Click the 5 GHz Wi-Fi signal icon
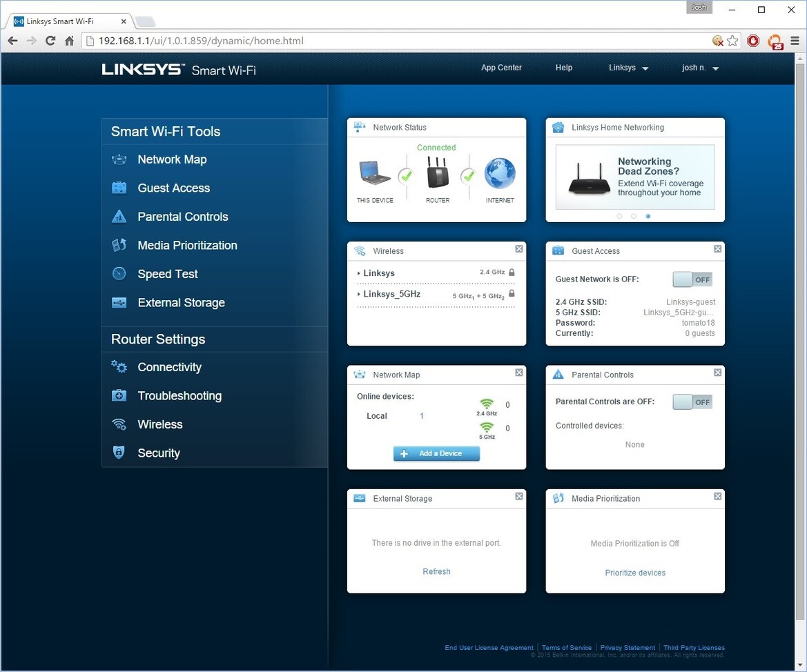The height and width of the screenshot is (672, 807). (x=487, y=427)
